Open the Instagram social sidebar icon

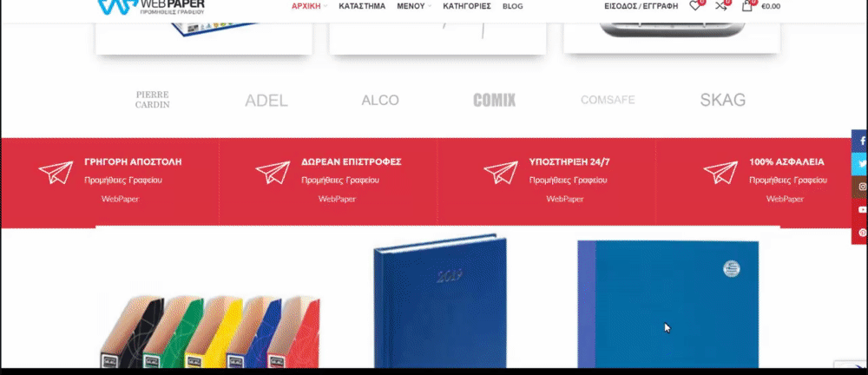pyautogui.click(x=859, y=187)
